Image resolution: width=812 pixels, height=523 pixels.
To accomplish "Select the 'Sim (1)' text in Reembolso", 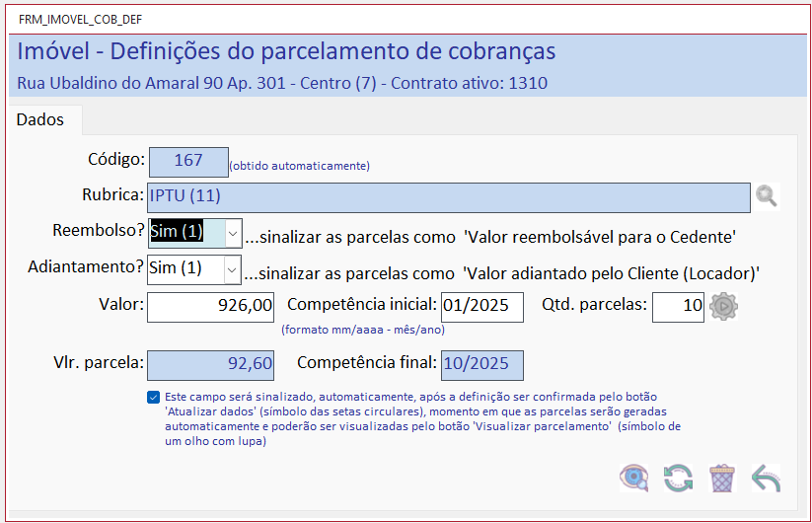I will coord(177,232).
